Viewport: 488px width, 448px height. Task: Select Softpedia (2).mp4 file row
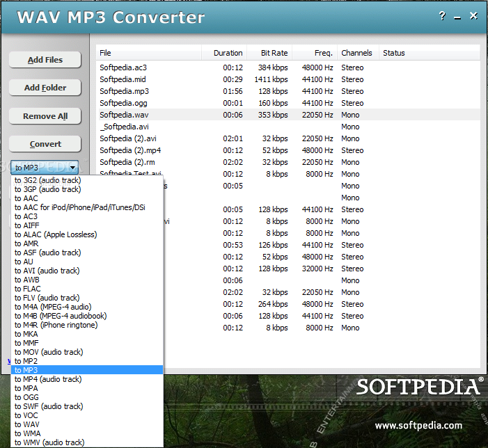pyautogui.click(x=290, y=150)
